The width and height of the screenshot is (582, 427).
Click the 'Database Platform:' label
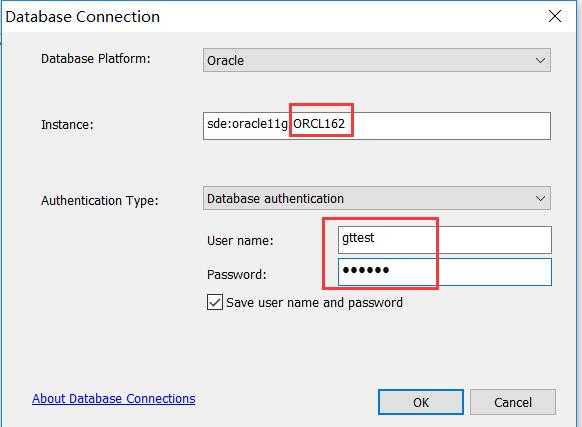click(96, 59)
